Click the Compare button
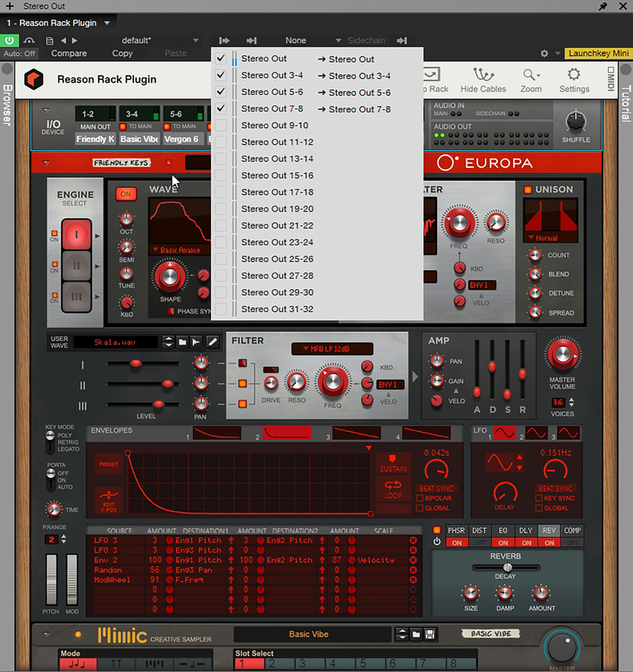Screen dimensions: 633x672 coord(69,54)
